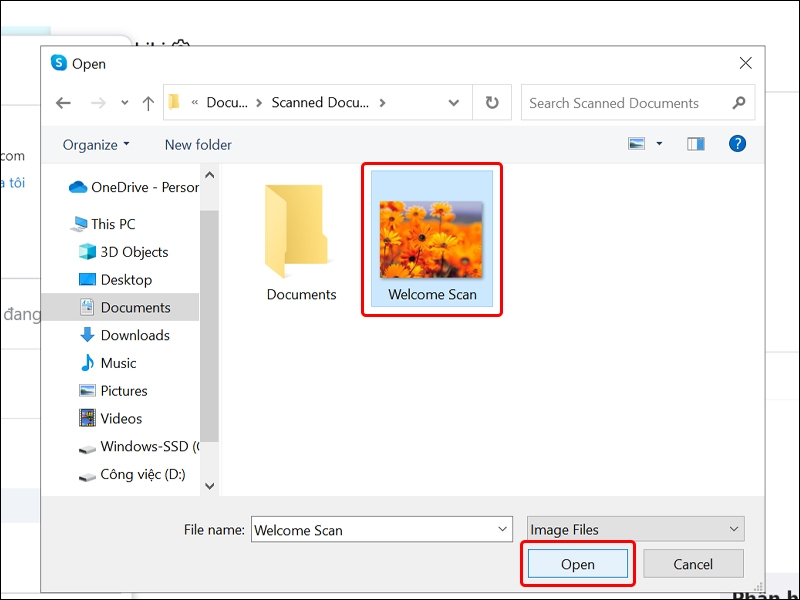Open the Help question mark icon
The image size is (800, 600).
[x=737, y=144]
